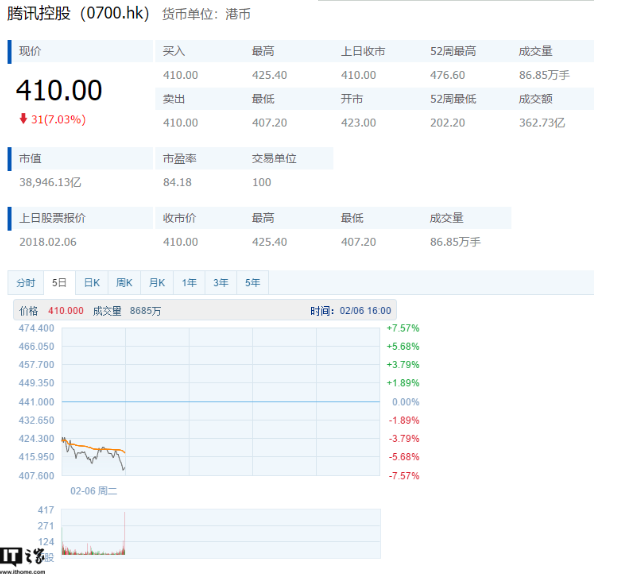Click the 成交额 value 362.73亿
The height and width of the screenshot is (579, 617).
point(542,123)
